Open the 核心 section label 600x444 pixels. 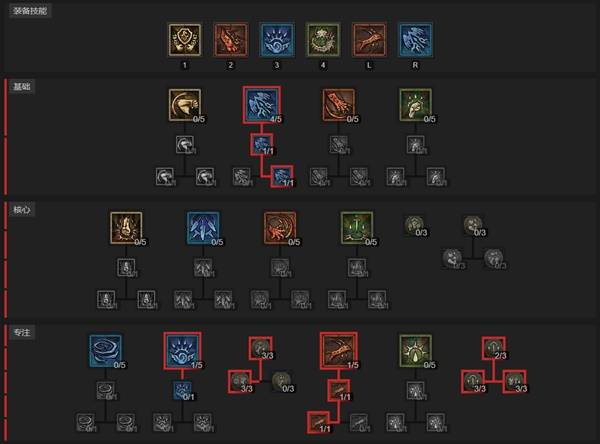tap(22, 209)
